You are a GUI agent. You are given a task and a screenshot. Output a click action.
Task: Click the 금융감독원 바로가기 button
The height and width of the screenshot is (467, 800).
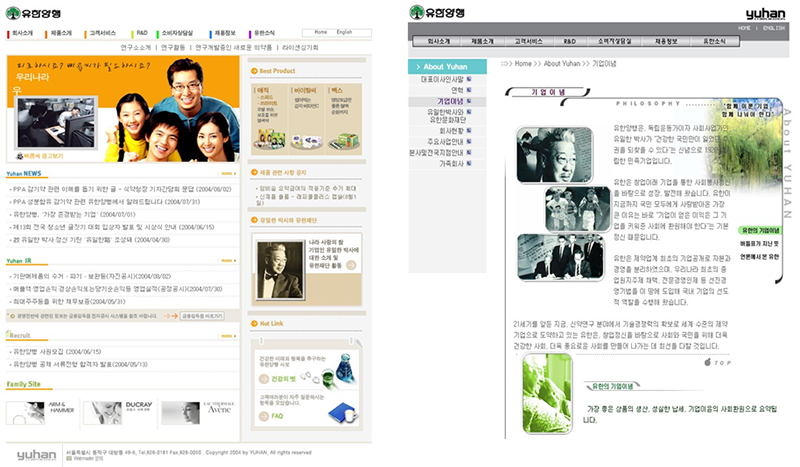pos(202,316)
